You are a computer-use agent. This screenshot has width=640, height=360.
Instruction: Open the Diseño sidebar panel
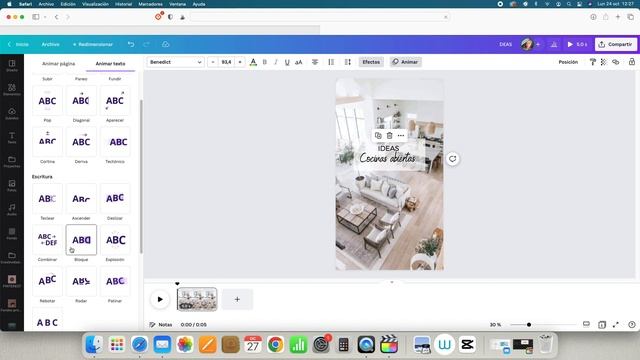click(x=12, y=65)
